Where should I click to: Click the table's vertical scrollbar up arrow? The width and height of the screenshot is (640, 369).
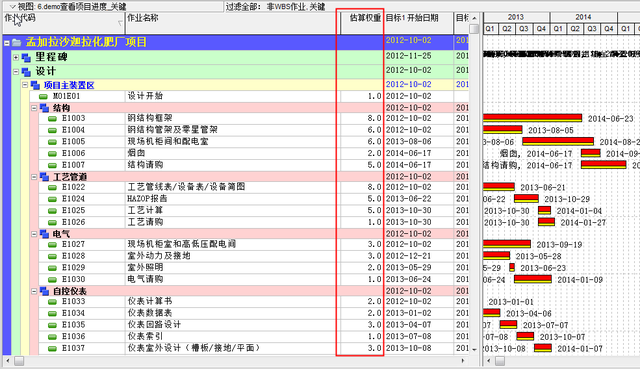pyautogui.click(x=474, y=18)
